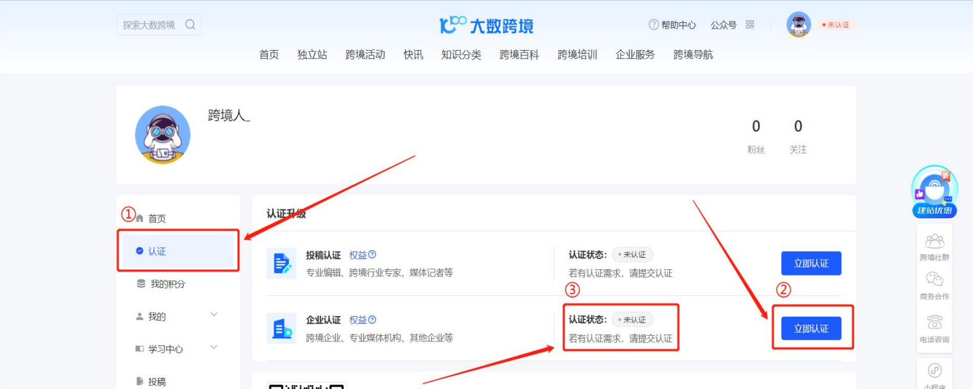Click 立即认证 for 企业认证
This screenshot has width=980, height=389.
[811, 328]
